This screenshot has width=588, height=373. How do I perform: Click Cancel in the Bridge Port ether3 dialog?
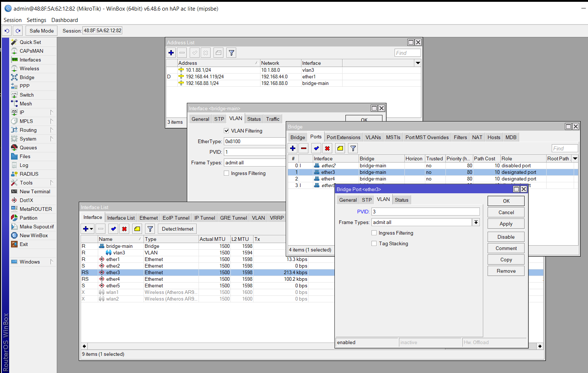506,212
